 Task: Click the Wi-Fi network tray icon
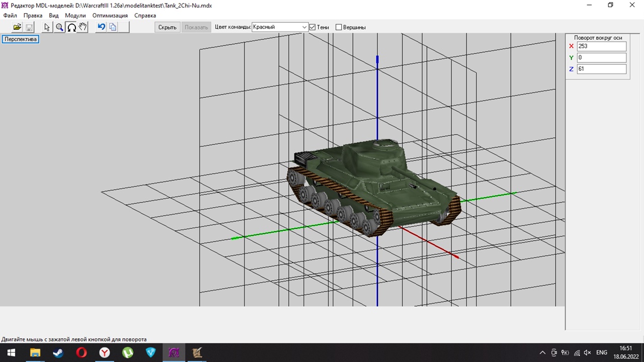[577, 352]
